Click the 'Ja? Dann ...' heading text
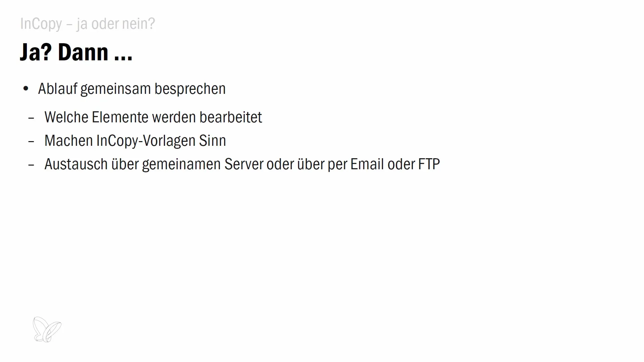The image size is (644, 362). (76, 52)
